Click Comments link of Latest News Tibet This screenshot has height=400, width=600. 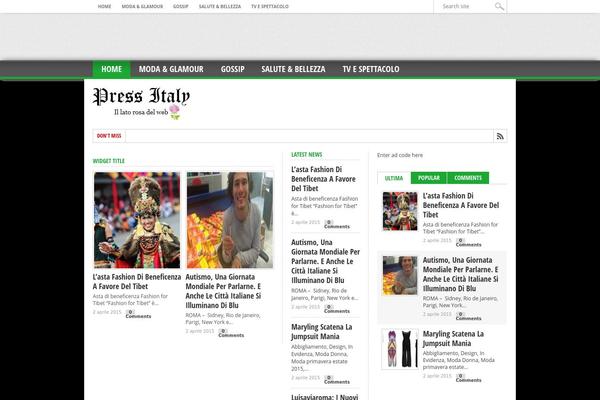click(337, 224)
